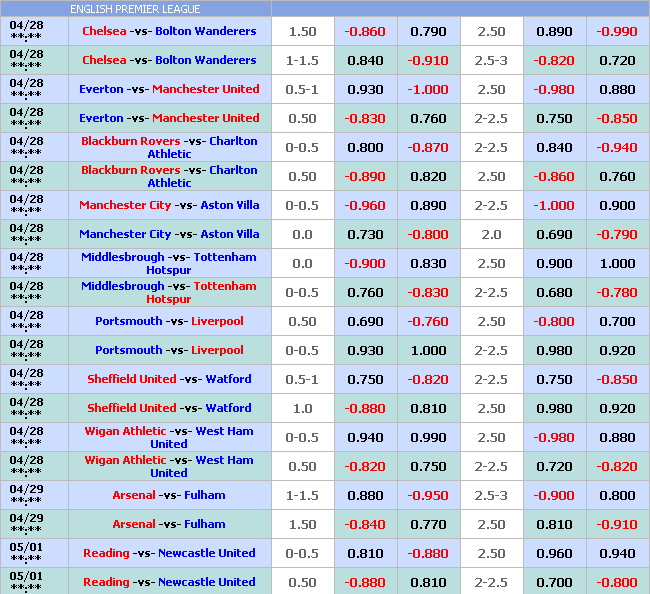Click 0.760 odds in Everton 0.50 handicap row
Screen dimensions: 650x594
coord(428,119)
